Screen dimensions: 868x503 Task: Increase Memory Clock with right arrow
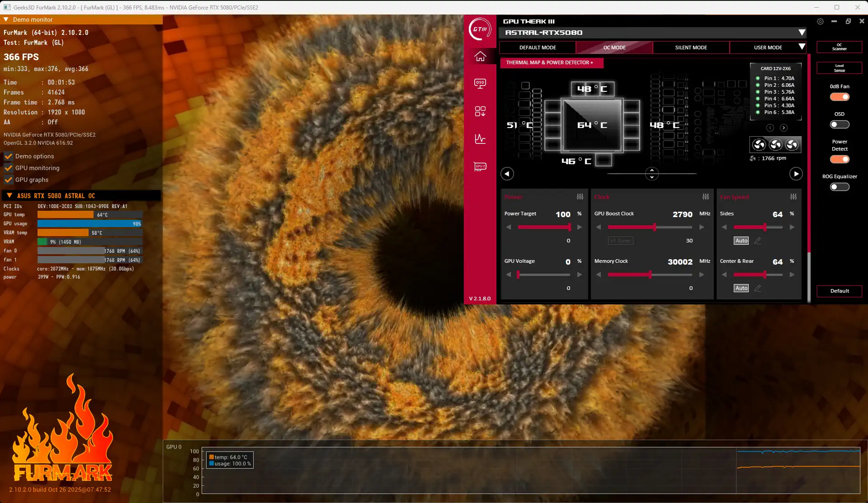pyautogui.click(x=702, y=275)
